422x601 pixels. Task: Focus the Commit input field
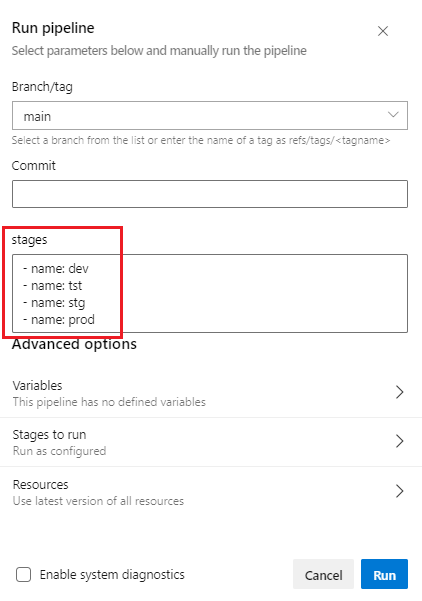210,194
